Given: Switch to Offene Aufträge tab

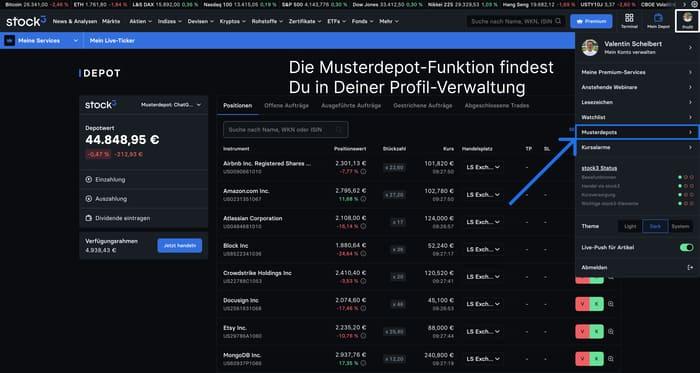Looking at the screenshot, I should (x=286, y=106).
